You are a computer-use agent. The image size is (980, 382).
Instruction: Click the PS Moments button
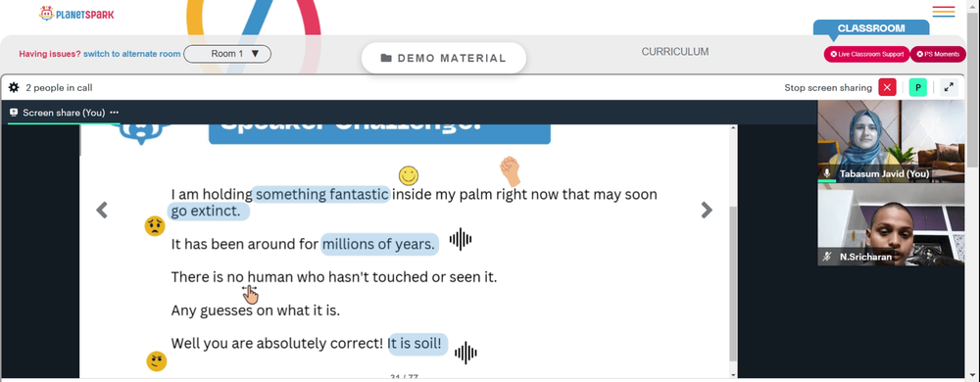pyautogui.click(x=938, y=54)
